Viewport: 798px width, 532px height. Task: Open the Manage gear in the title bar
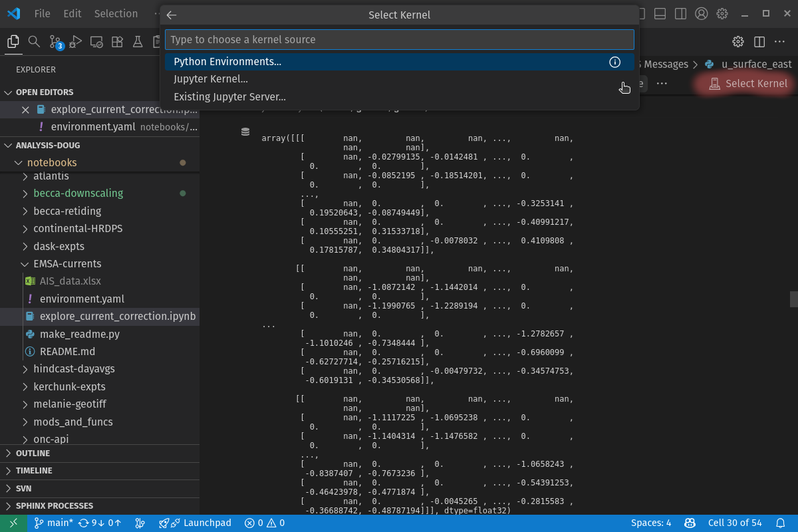click(x=722, y=13)
